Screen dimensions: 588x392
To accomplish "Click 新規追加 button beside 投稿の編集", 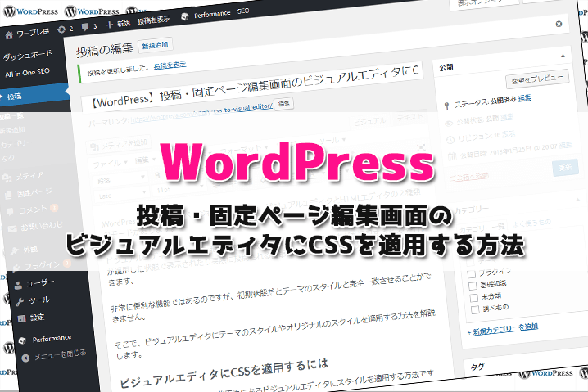I will pos(155,45).
